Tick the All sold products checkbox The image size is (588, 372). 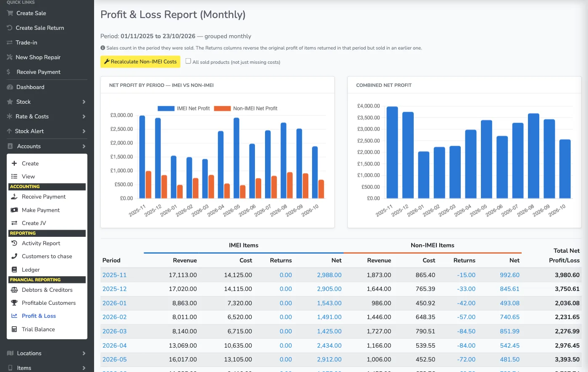point(188,61)
